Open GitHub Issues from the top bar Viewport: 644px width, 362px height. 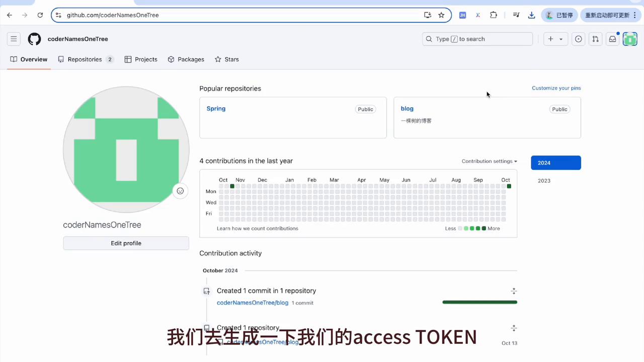pyautogui.click(x=578, y=39)
